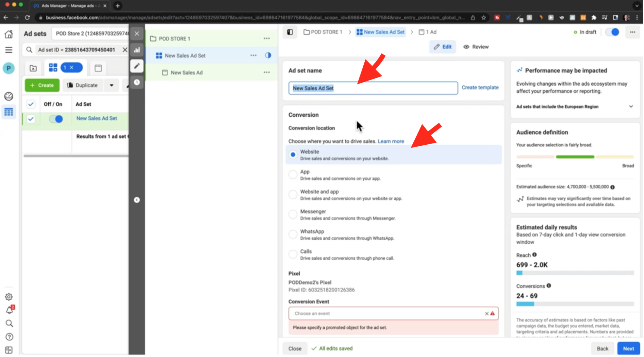Select the Calls conversion location
The width and height of the screenshot is (644, 357).
pyautogui.click(x=293, y=254)
